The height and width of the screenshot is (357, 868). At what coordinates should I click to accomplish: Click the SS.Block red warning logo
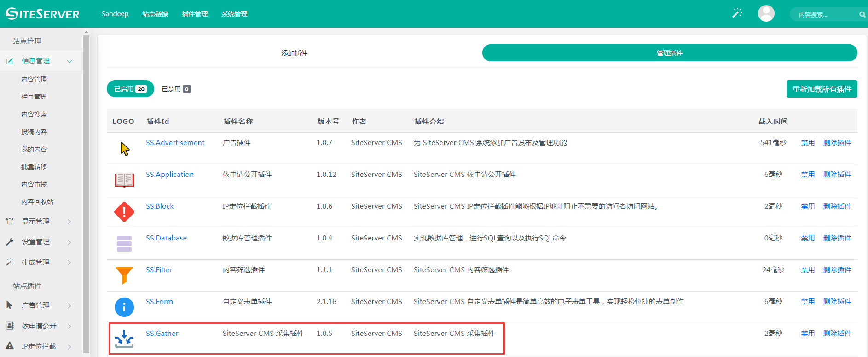point(124,212)
